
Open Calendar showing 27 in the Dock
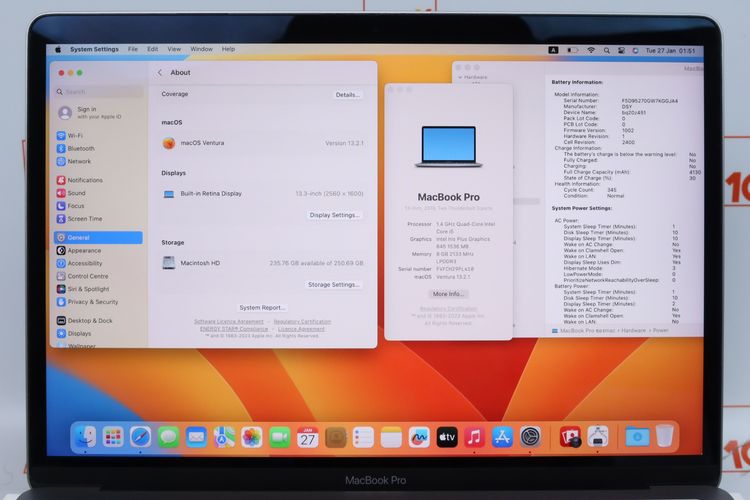tap(308, 436)
